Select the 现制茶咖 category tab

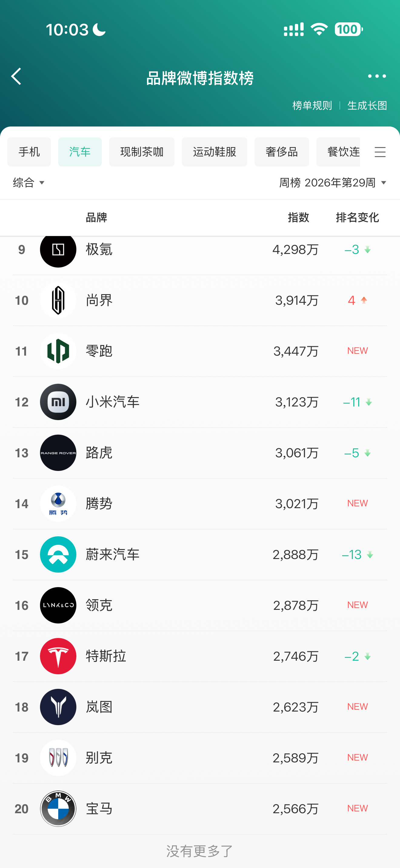tap(142, 152)
